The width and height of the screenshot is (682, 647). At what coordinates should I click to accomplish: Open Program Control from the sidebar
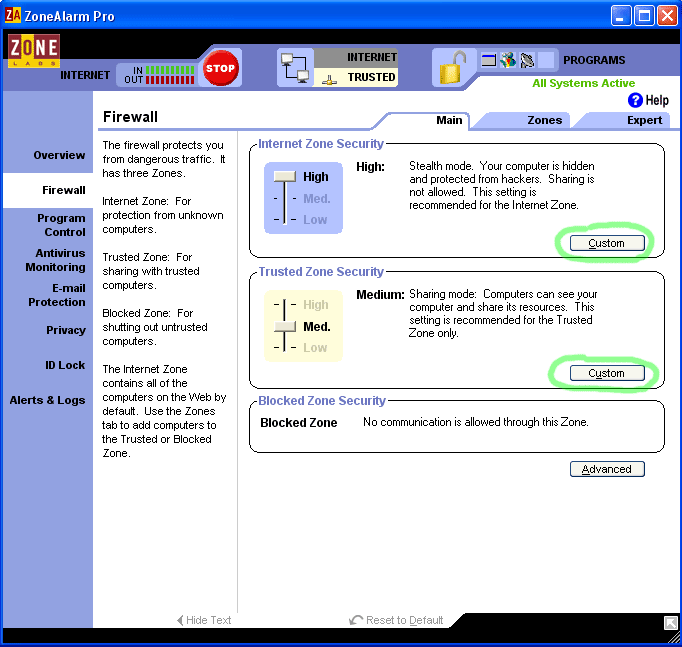(x=61, y=225)
